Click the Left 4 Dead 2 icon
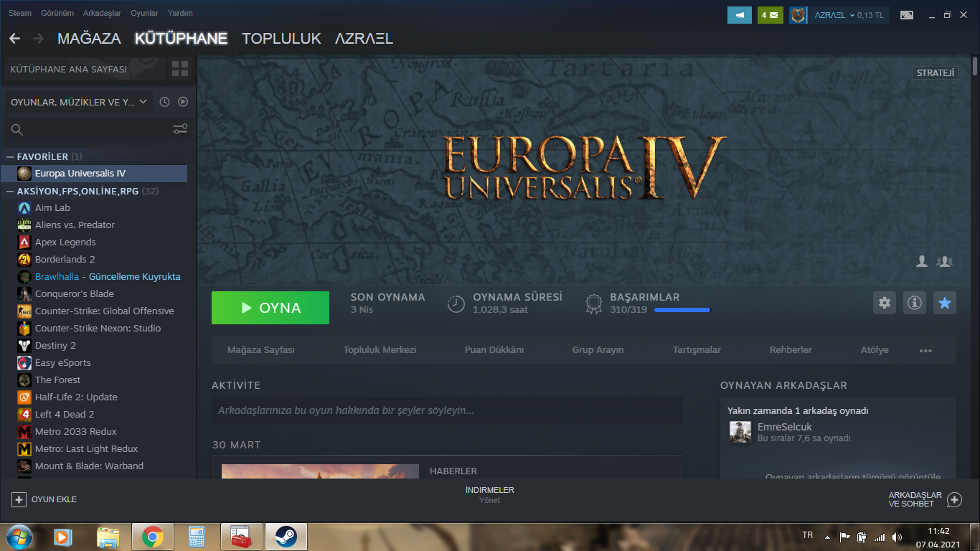This screenshot has width=980, height=551. pyautogui.click(x=24, y=414)
